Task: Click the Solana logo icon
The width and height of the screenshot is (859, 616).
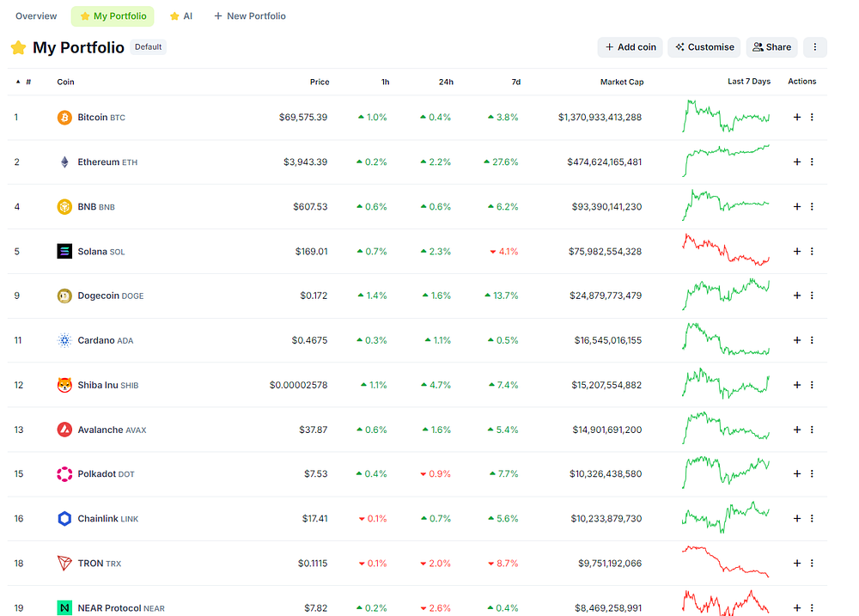Action: [64, 251]
